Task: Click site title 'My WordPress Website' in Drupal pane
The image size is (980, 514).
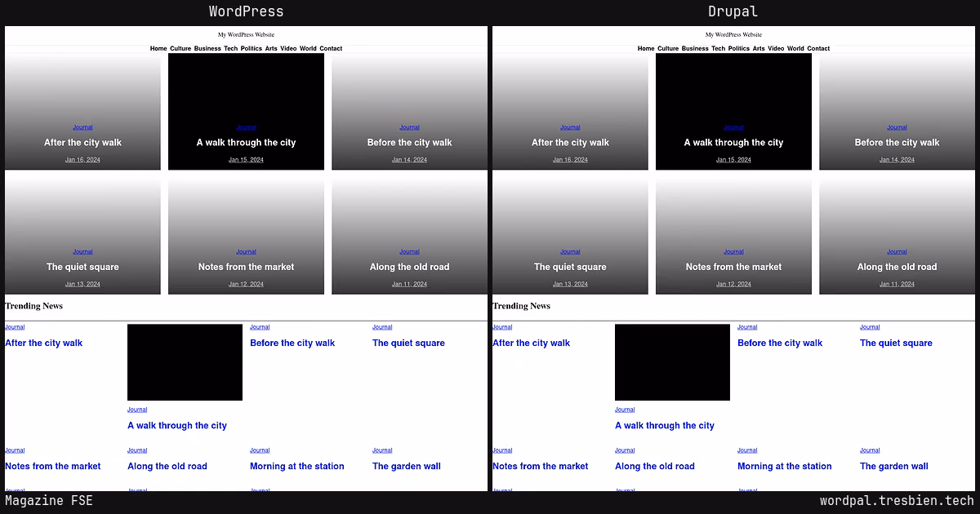Action: (x=733, y=35)
